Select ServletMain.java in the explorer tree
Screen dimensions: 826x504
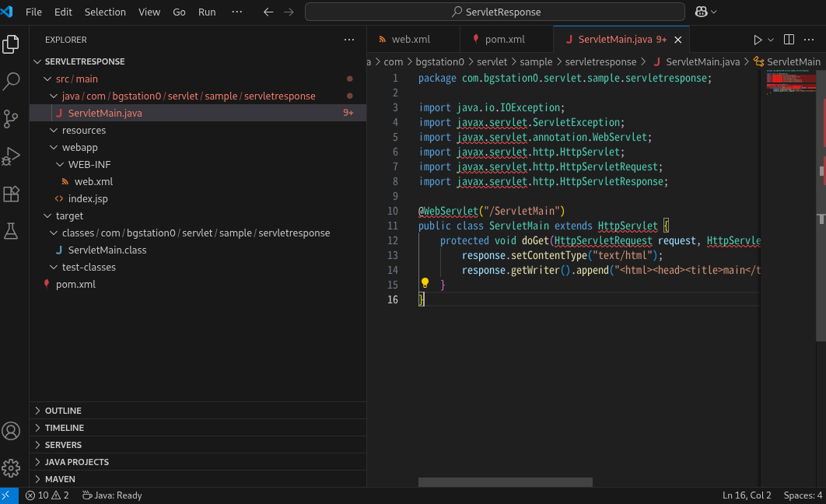(x=198, y=113)
